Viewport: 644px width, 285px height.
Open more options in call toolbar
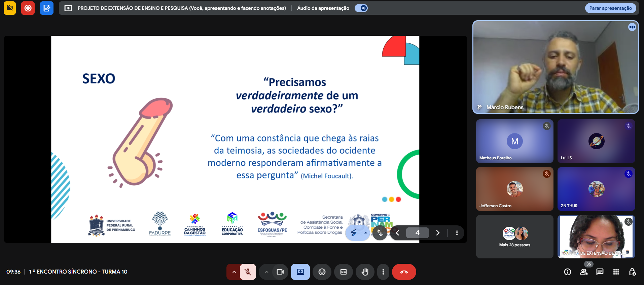pos(383,272)
